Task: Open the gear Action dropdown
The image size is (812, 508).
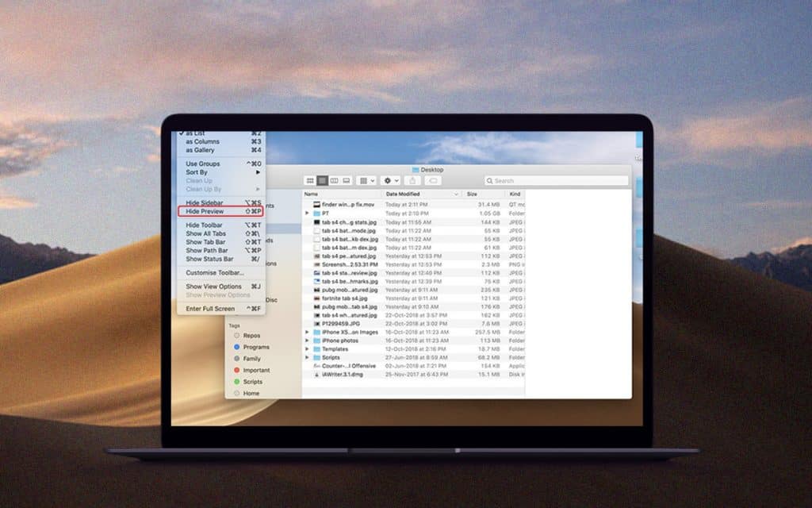Action: coord(390,181)
